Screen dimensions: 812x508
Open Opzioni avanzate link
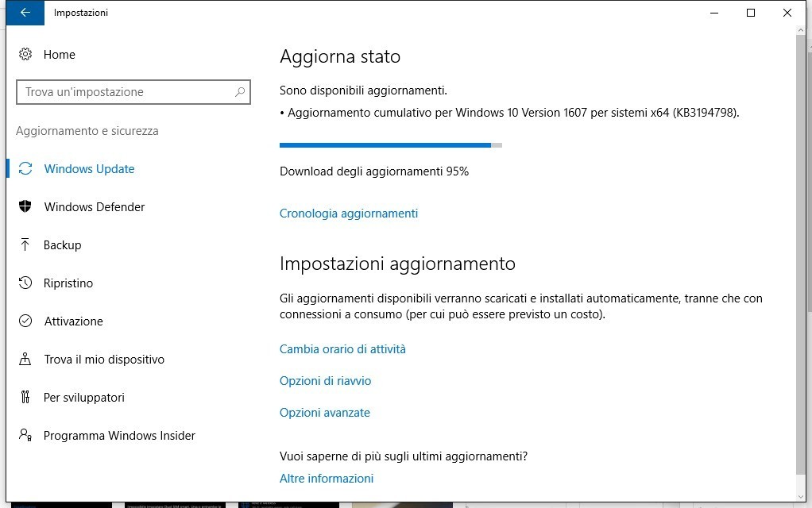(x=325, y=413)
